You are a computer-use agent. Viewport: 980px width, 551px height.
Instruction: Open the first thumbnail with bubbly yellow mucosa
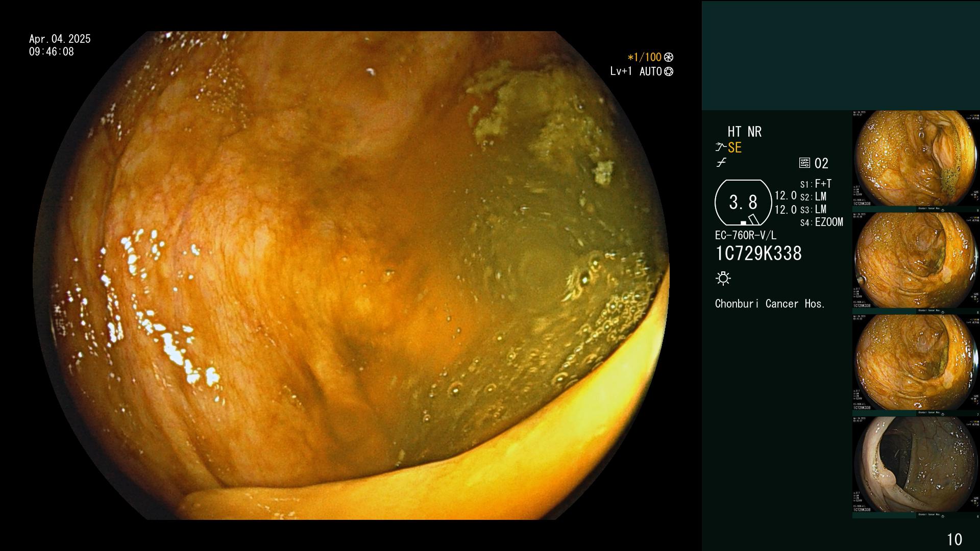[x=916, y=159]
